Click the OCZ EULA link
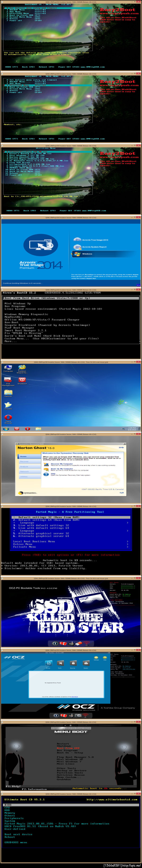 pos(75,696)
